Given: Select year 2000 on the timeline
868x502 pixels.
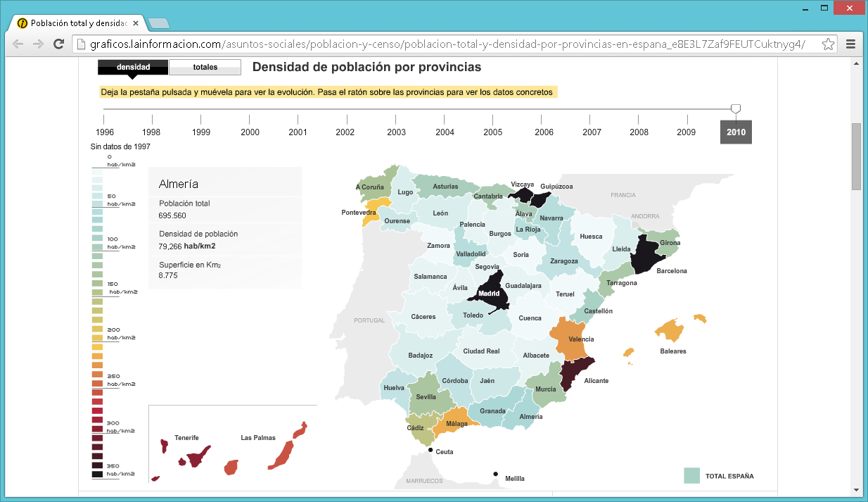Looking at the screenshot, I should pyautogui.click(x=250, y=132).
